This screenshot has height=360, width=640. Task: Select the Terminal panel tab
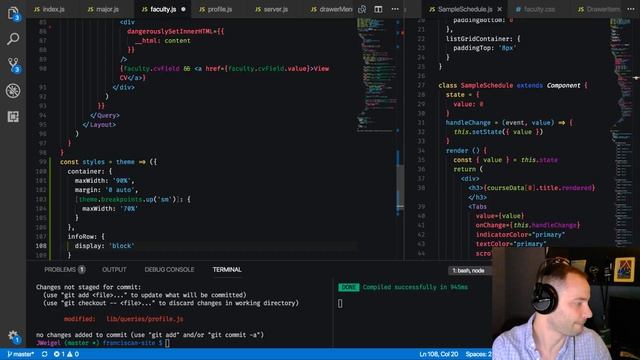pos(227,270)
